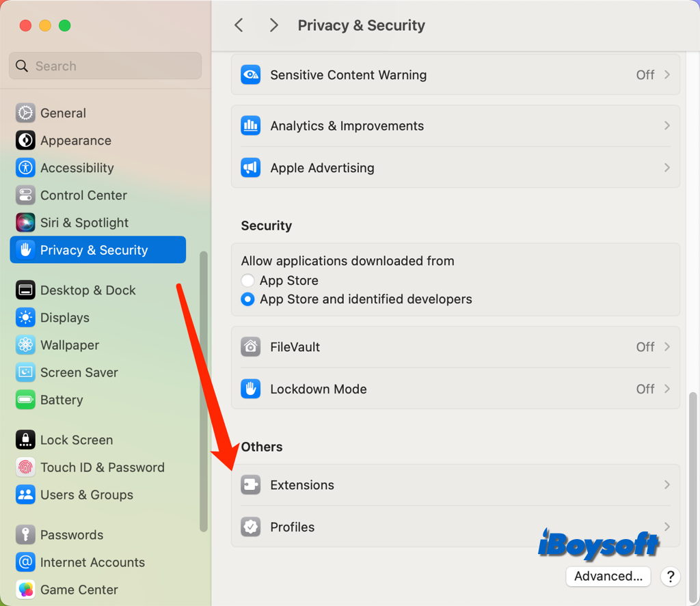Go back using the left navigation arrow

pos(239,25)
